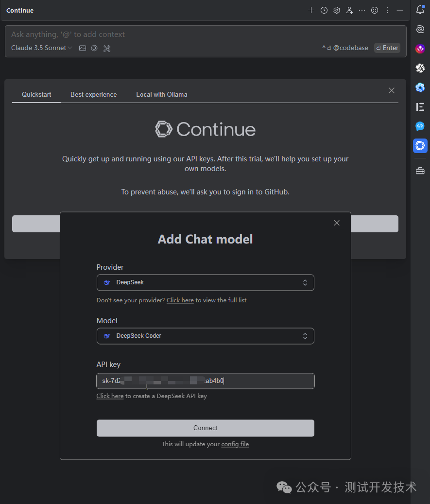Viewport: 430px width, 504px height.
Task: Click here link to view full provider list
Action: [180, 300]
